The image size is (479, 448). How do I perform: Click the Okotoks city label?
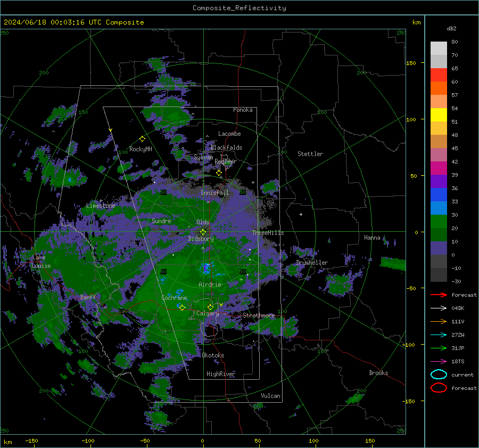coord(213,355)
